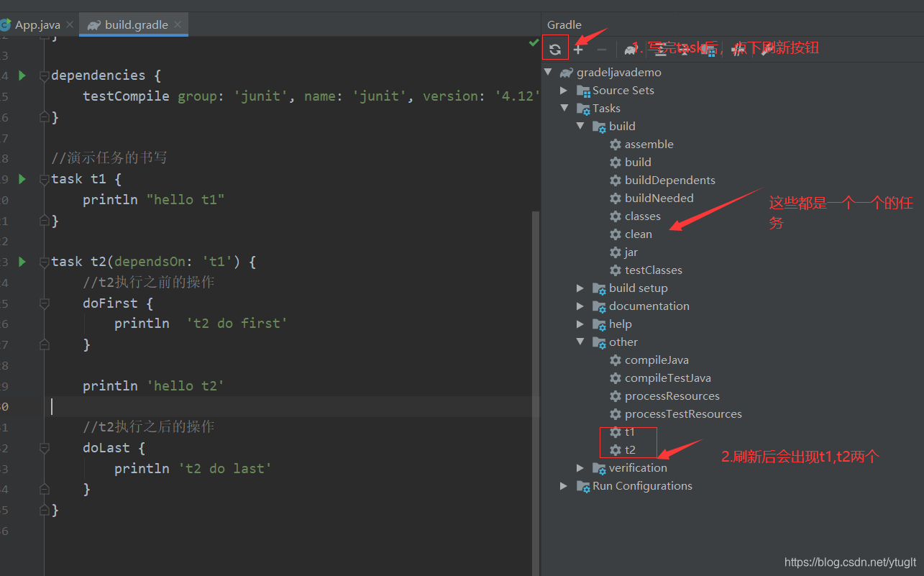
Task: Select the compileTestJava task
Action: [667, 378]
